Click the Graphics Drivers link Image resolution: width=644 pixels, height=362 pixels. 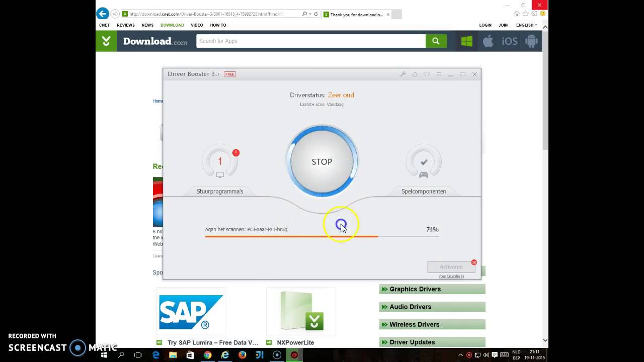(432, 289)
